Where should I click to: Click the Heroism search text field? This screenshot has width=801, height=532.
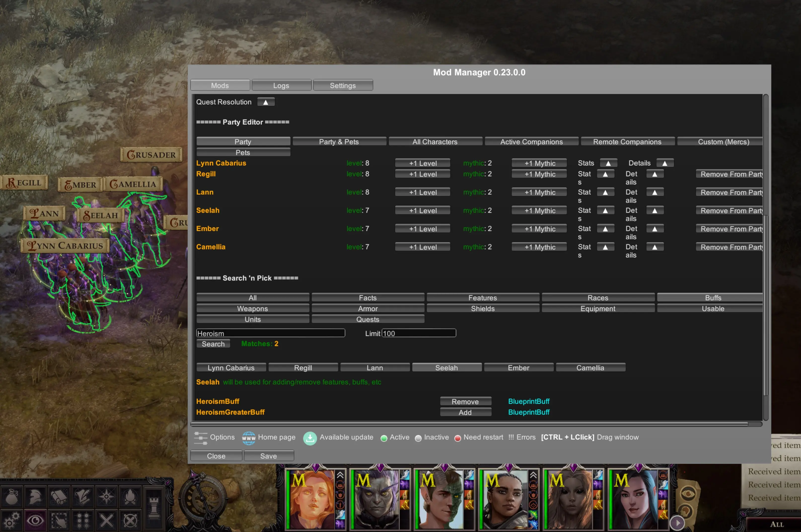click(270, 333)
